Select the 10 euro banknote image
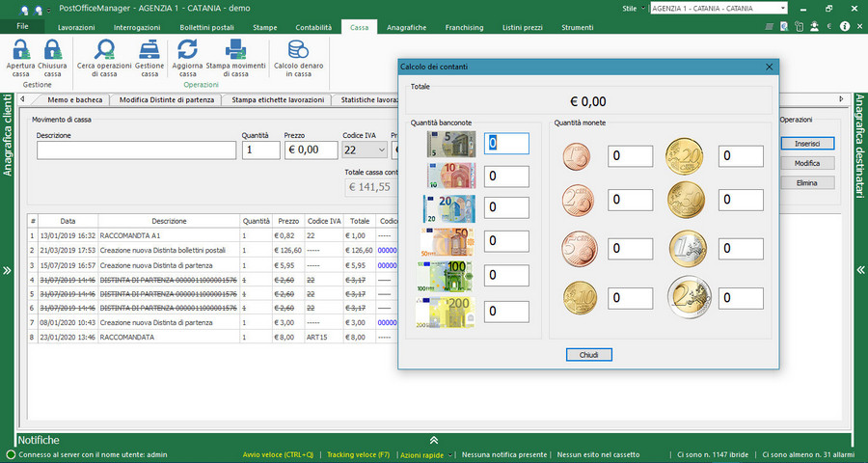 pyautogui.click(x=451, y=176)
